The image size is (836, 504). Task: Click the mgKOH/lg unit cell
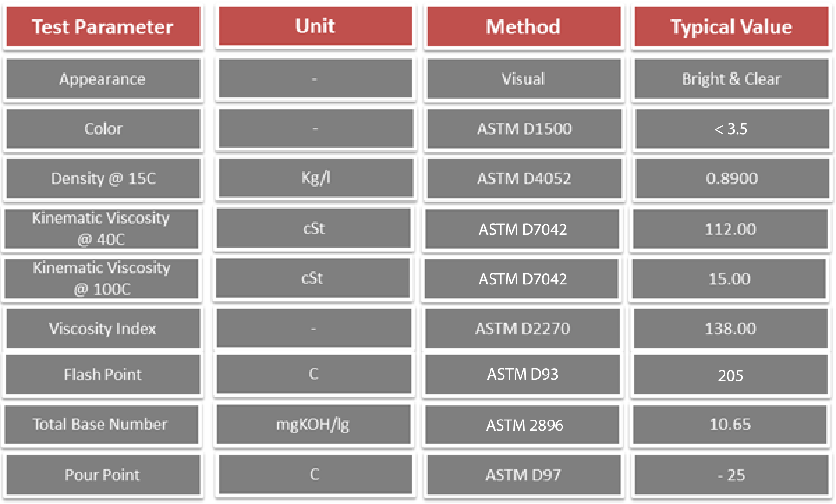click(313, 424)
